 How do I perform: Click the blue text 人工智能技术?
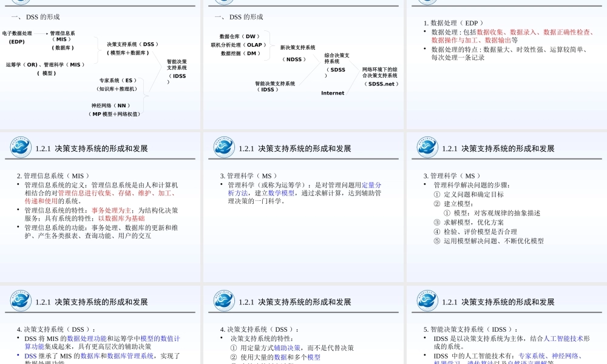[x=563, y=339]
